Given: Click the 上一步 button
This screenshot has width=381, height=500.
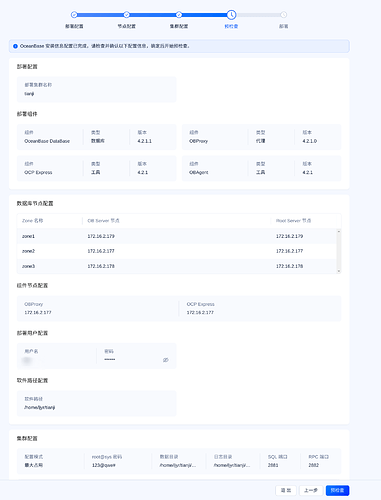Looking at the screenshot, I should coord(311,490).
